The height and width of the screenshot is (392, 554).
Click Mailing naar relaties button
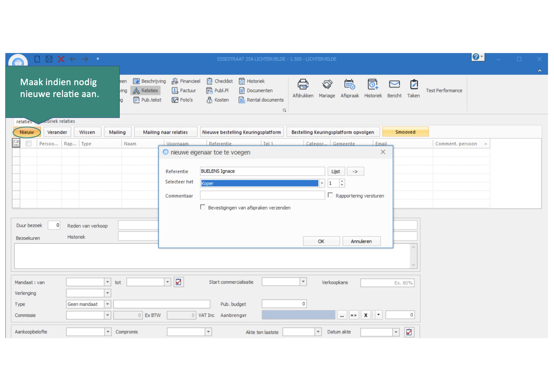pos(165,132)
